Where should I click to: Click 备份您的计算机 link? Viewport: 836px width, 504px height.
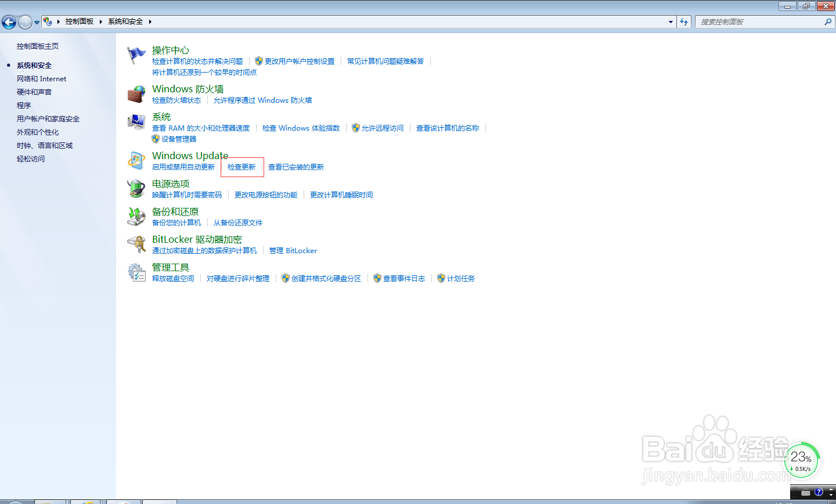pyautogui.click(x=176, y=222)
